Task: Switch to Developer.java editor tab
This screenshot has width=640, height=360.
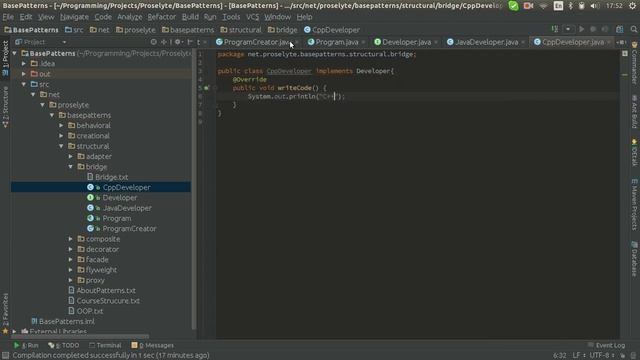Action: click(x=406, y=42)
